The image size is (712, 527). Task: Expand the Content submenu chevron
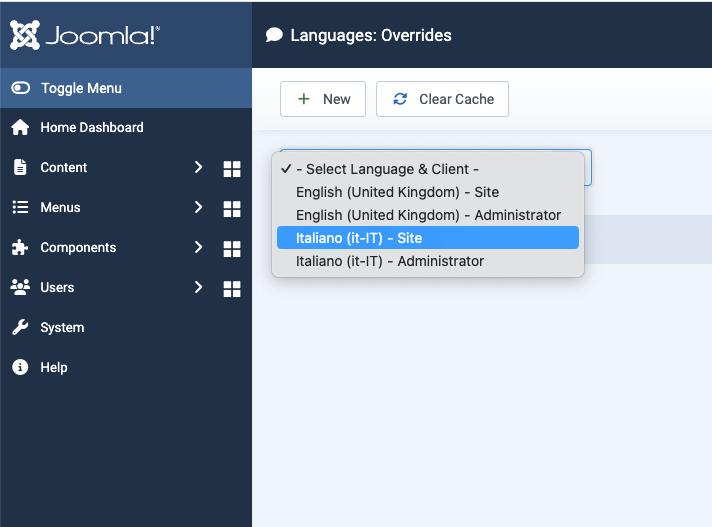tap(198, 168)
